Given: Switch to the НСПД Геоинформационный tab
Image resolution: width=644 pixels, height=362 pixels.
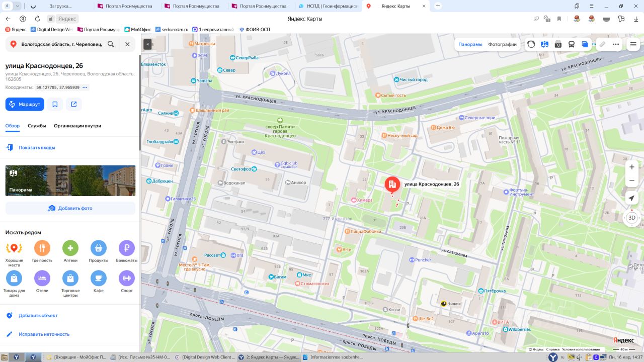Looking at the screenshot, I should (x=328, y=6).
